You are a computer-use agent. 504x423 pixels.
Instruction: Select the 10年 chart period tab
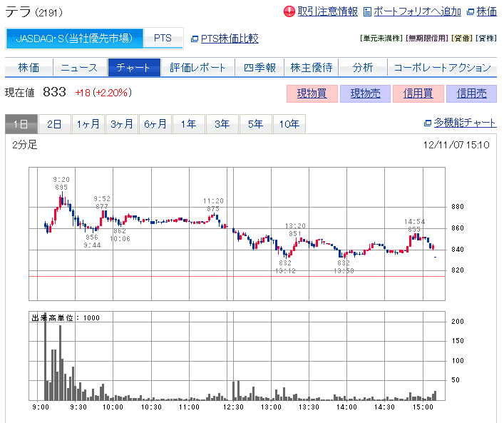point(289,124)
